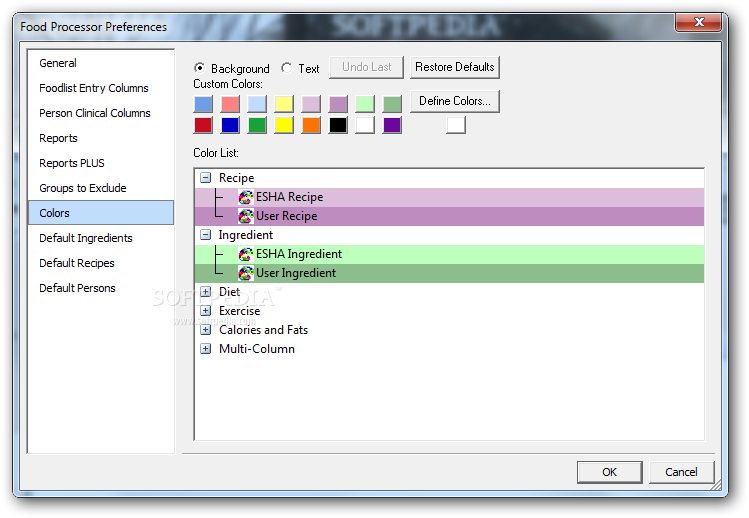Pick the pale yellow custom color
The image size is (749, 518).
(284, 104)
